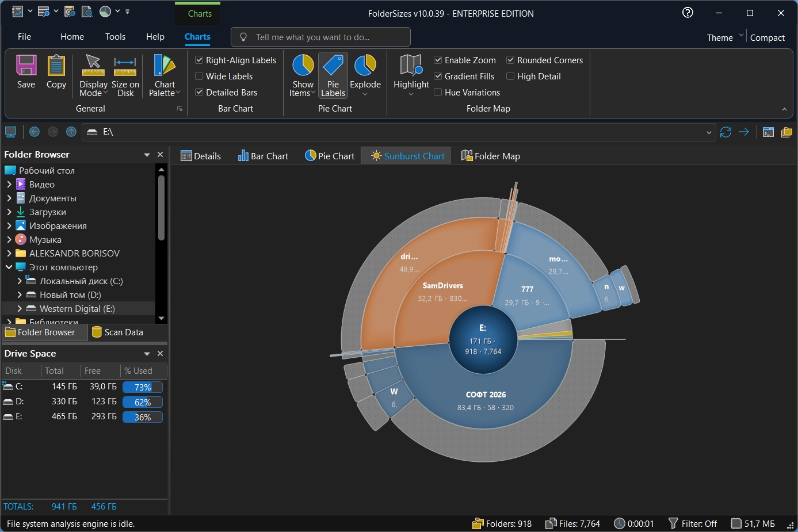Click the Copy clipboard icon

[x=56, y=66]
